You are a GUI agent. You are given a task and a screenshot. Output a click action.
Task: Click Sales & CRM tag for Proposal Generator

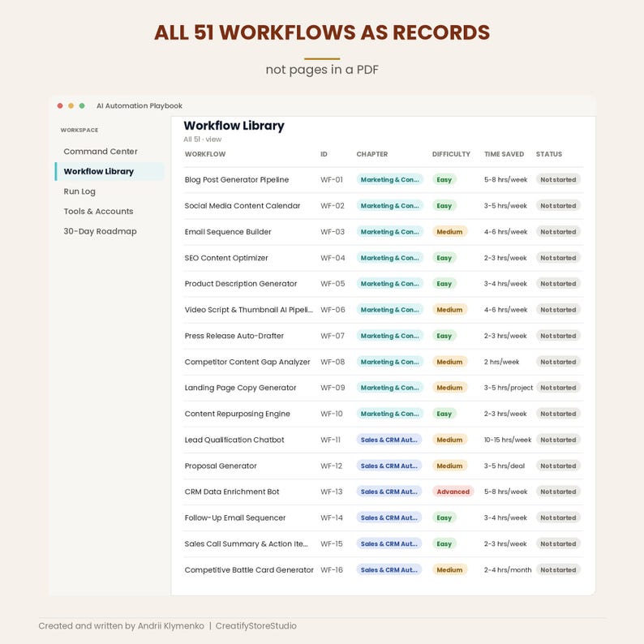389,466
